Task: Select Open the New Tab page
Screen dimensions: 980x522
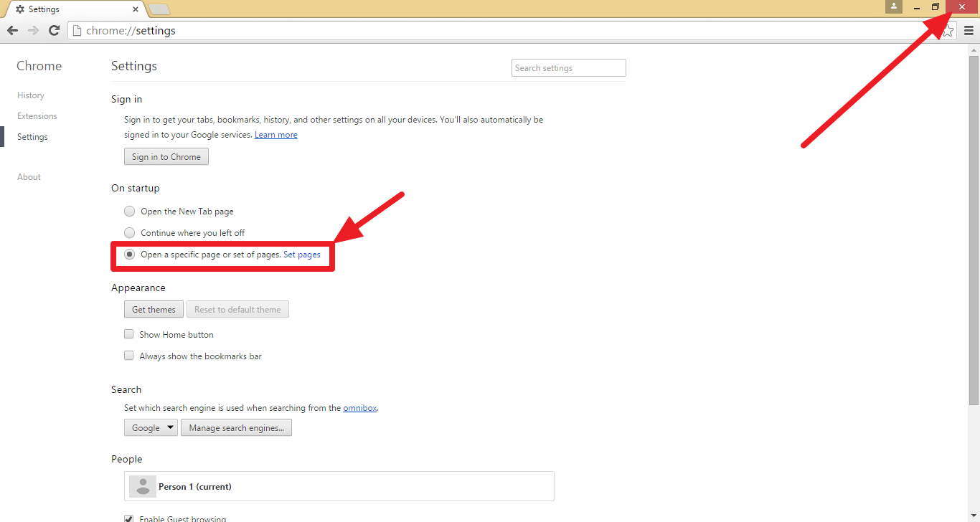Action: click(129, 212)
